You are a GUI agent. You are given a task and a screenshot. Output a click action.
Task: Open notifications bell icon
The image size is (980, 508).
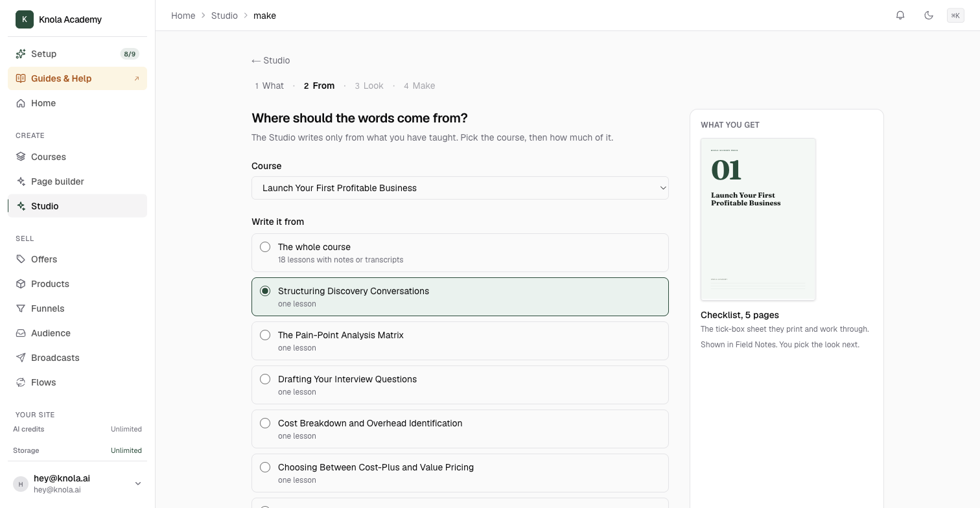tap(900, 16)
